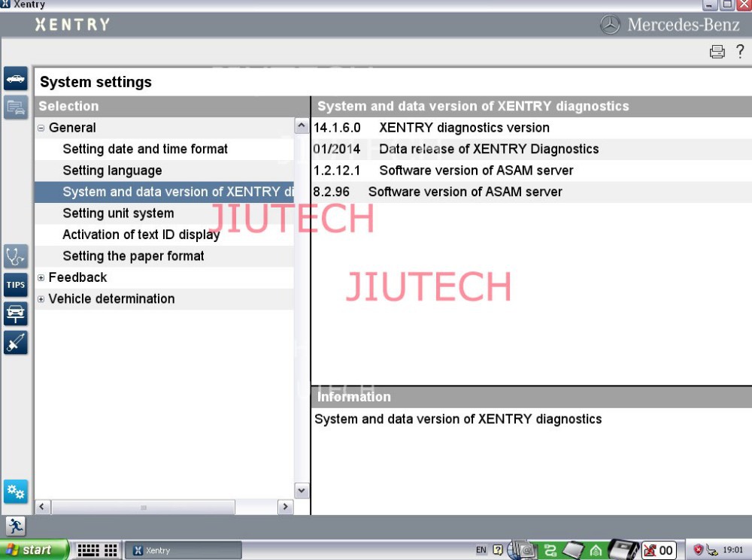Select Setting language option
752x560 pixels.
(112, 171)
